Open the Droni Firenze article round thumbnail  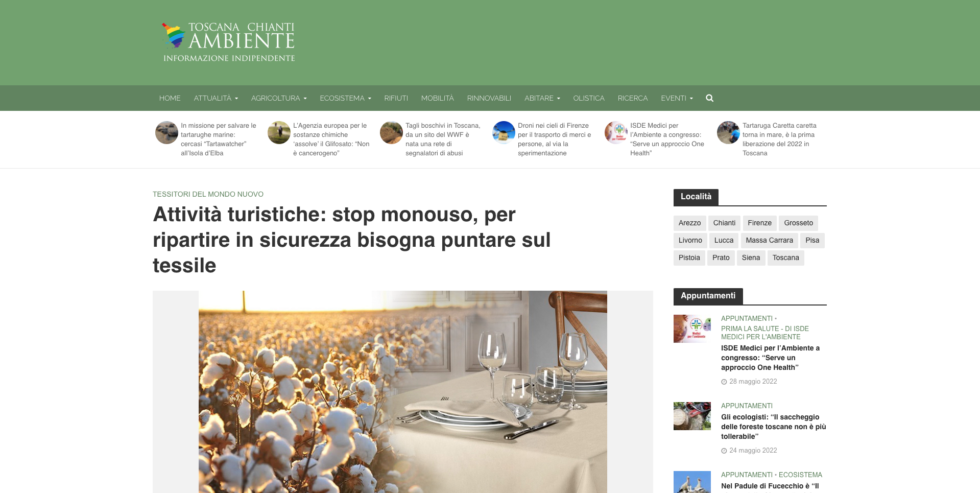coord(504,133)
